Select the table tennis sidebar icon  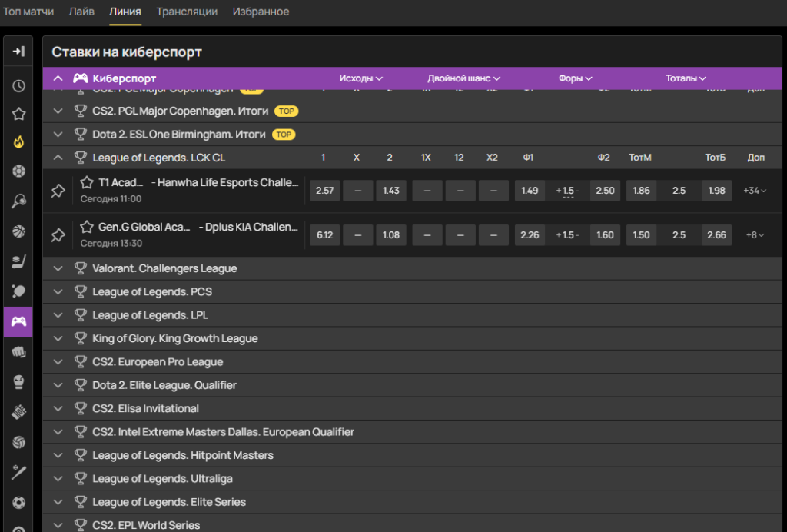18,291
